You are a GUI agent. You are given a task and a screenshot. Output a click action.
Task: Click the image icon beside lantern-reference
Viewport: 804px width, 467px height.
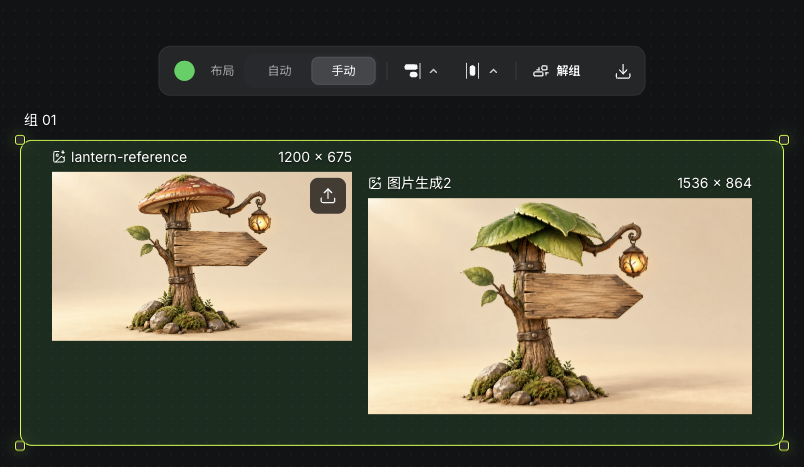click(x=59, y=157)
